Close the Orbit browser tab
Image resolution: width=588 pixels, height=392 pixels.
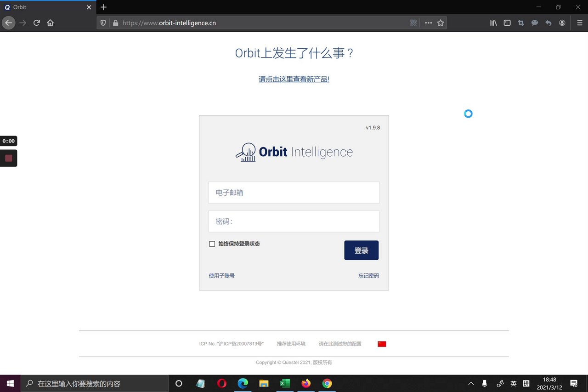89,7
